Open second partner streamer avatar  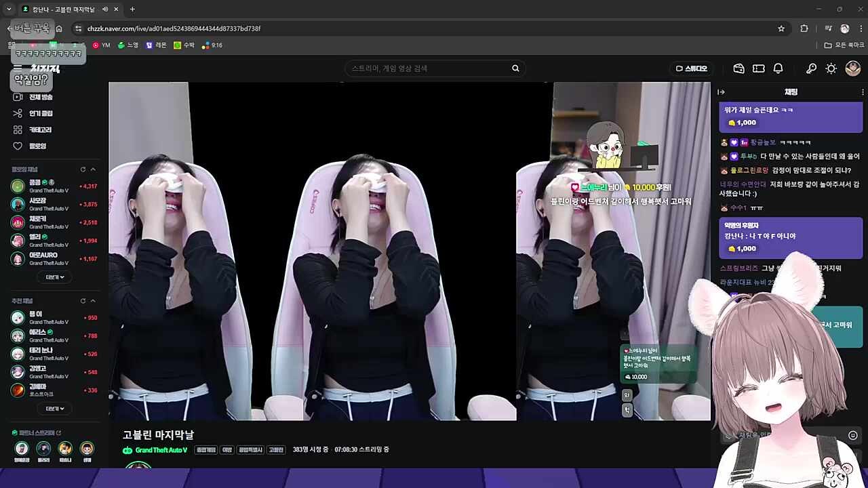43,449
